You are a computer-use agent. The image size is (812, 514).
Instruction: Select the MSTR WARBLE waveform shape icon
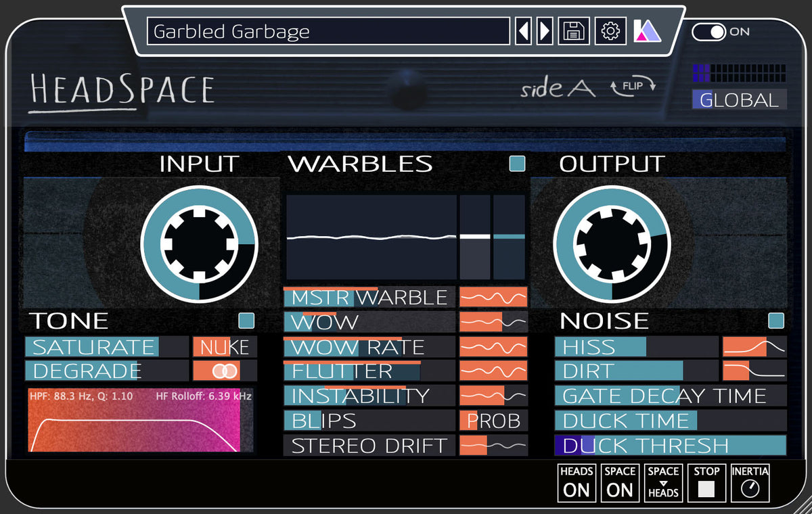coord(493,297)
